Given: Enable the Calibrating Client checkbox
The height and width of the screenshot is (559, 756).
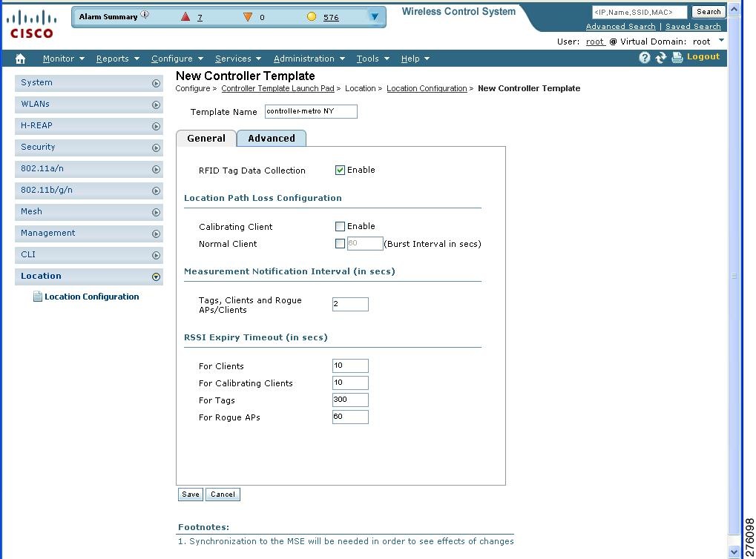Looking at the screenshot, I should [340, 227].
